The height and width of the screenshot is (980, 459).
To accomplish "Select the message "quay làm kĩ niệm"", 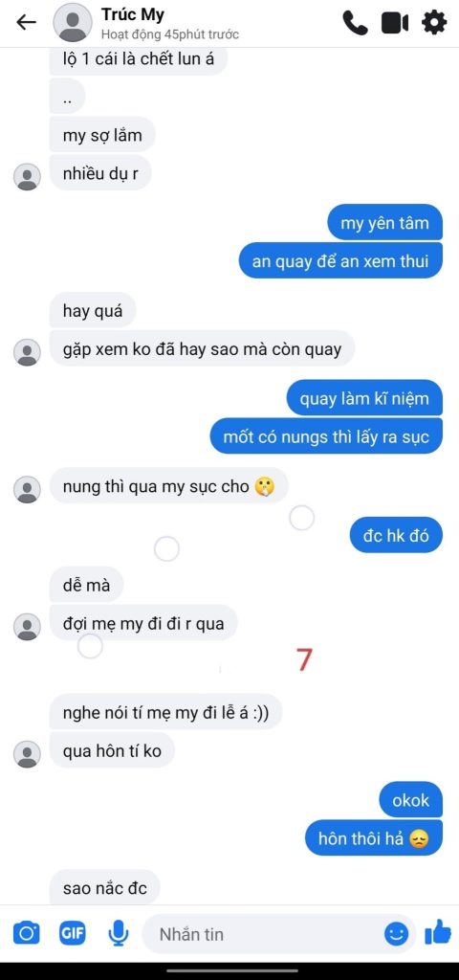I will click(364, 399).
